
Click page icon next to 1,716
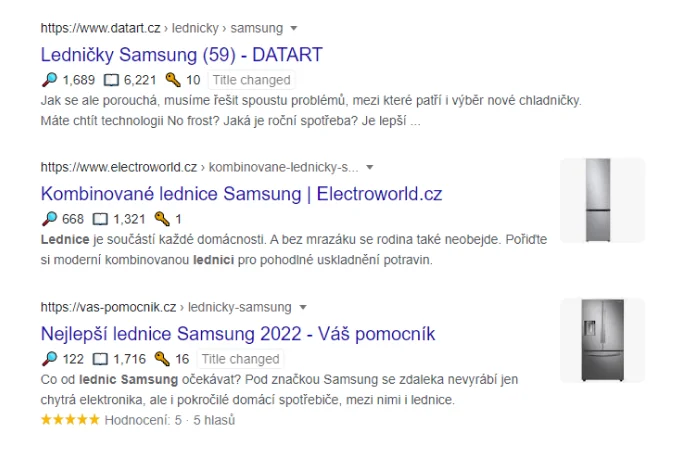coord(100,359)
